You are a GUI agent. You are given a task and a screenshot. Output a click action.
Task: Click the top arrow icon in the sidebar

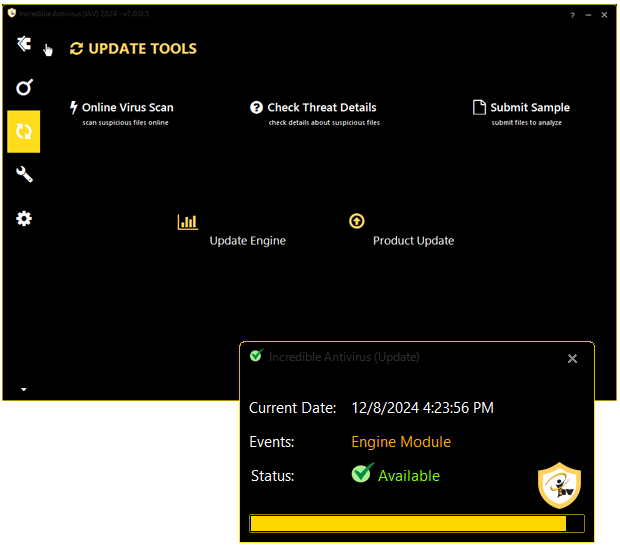tap(24, 44)
